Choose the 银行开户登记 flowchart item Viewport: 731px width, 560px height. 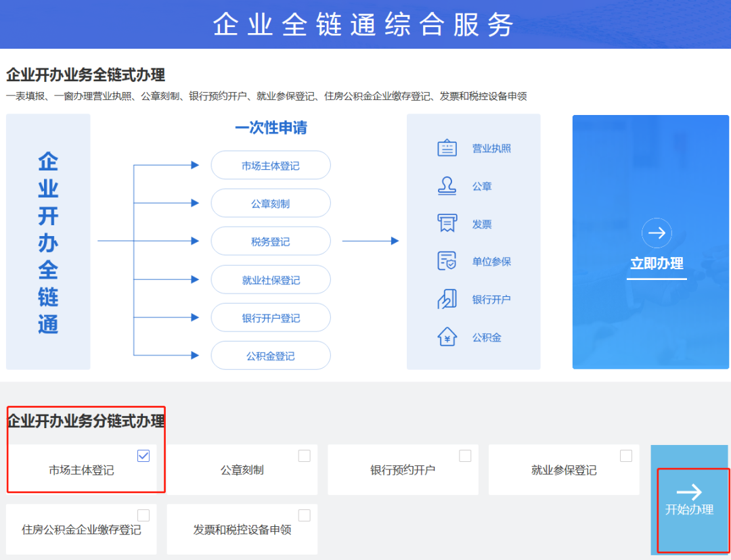tap(271, 318)
